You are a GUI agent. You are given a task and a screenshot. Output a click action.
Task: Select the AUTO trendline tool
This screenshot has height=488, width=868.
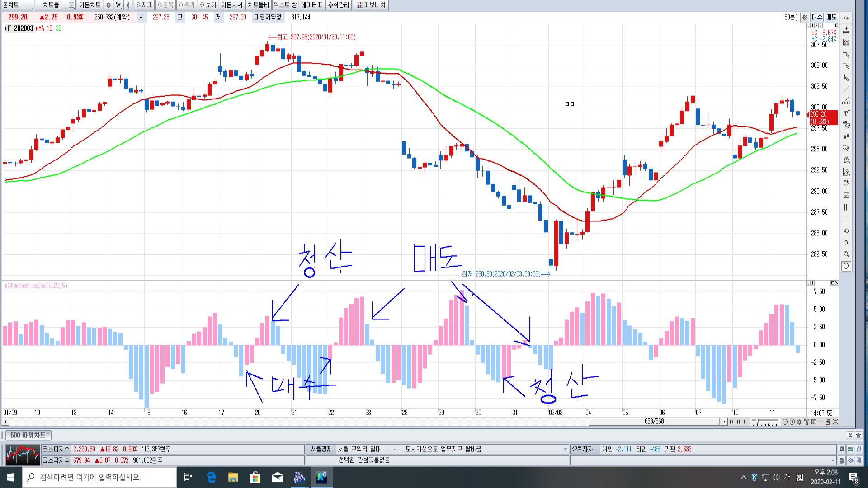[x=846, y=101]
